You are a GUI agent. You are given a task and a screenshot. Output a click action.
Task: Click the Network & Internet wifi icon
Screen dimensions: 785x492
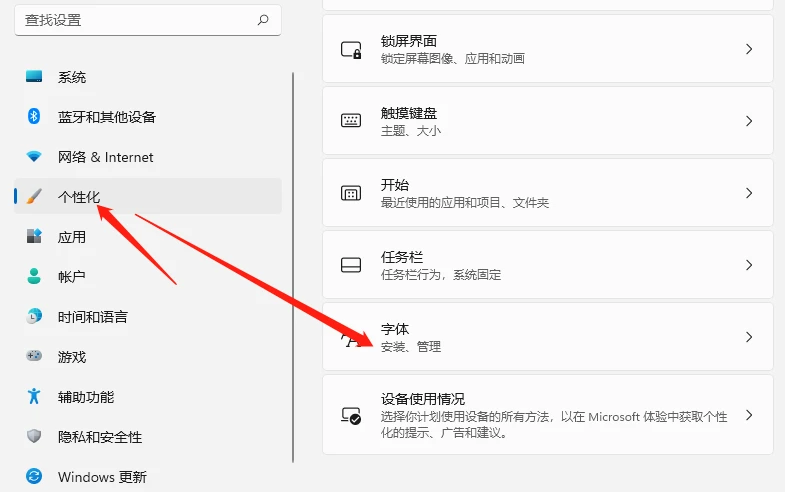click(34, 157)
